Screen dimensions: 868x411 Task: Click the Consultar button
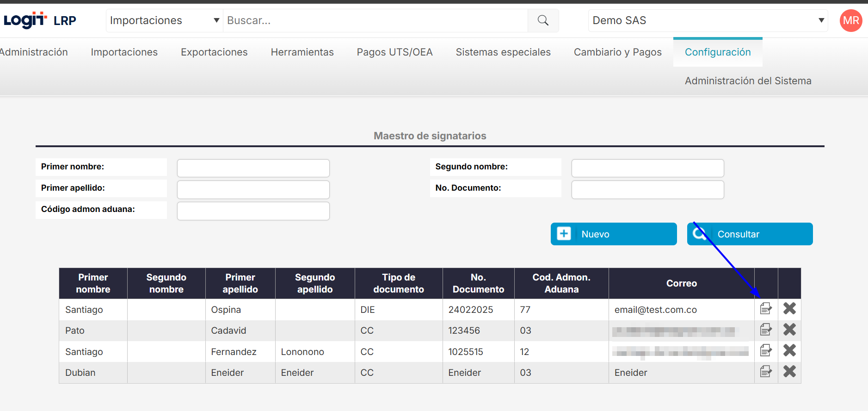tap(750, 234)
